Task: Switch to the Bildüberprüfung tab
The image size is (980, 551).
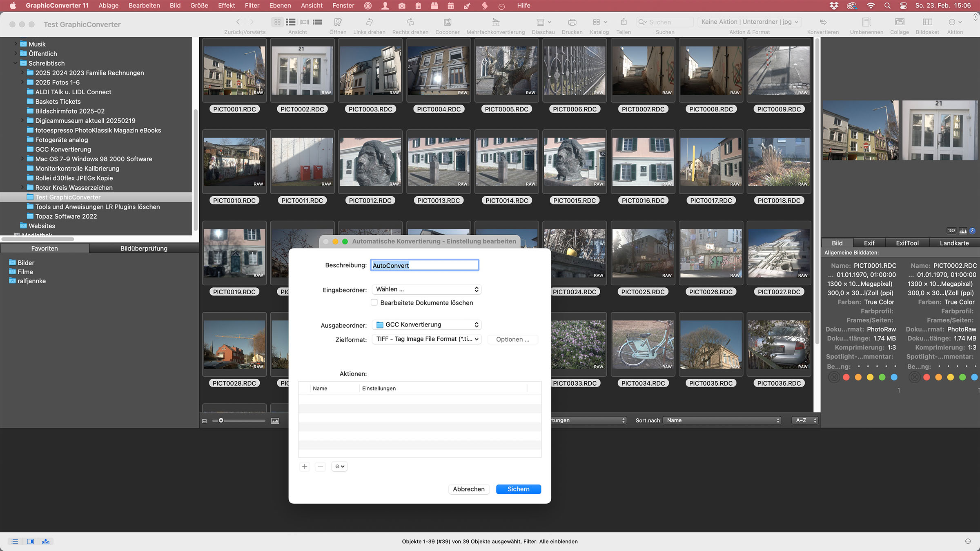Action: (x=144, y=249)
